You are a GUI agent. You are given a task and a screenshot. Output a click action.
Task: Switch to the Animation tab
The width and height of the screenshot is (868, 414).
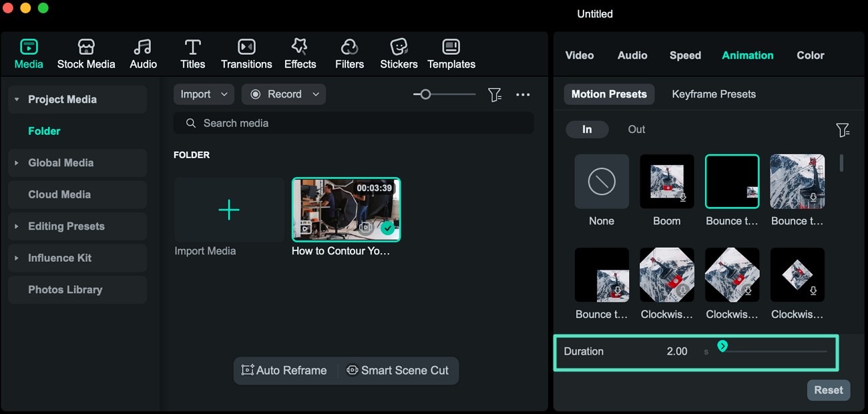tap(747, 55)
